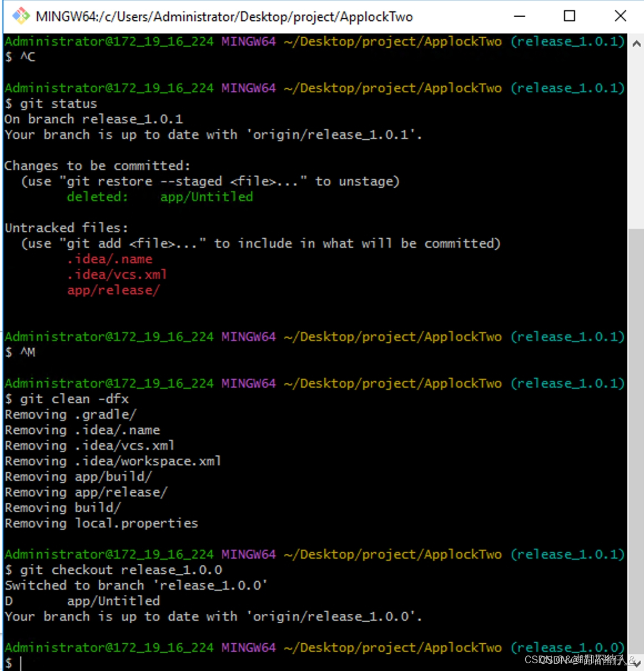
Task: Click the 'git restore --staged' hint line
Action: tap(210, 182)
